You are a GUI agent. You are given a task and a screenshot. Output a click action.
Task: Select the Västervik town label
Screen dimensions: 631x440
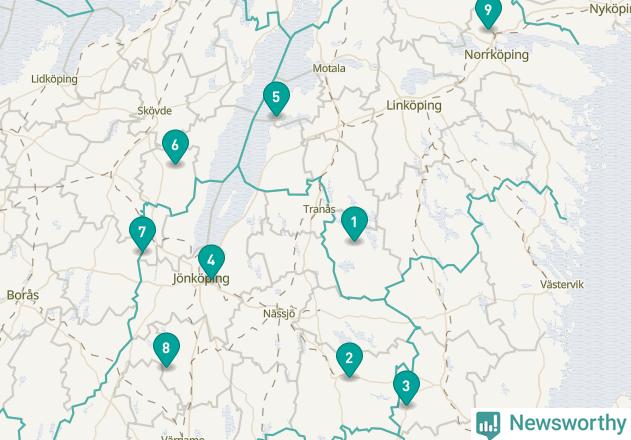coord(562,285)
